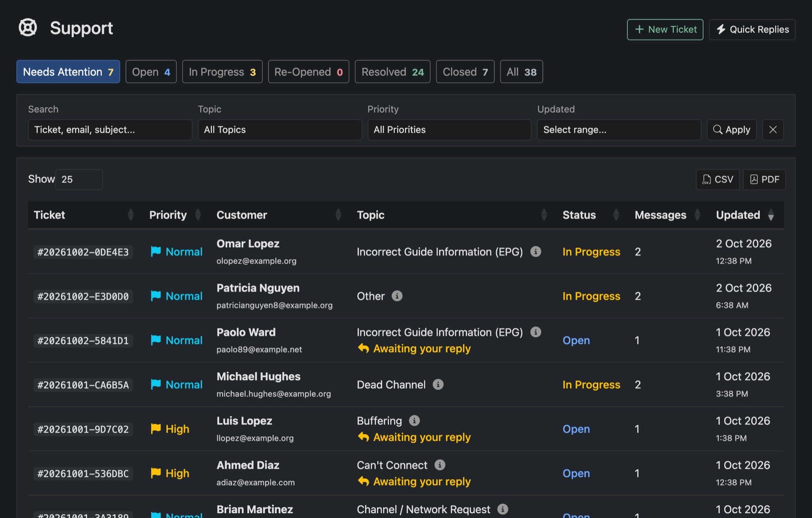The width and height of the screenshot is (812, 518).
Task: Select the Re-Opened tab
Action: tap(309, 72)
